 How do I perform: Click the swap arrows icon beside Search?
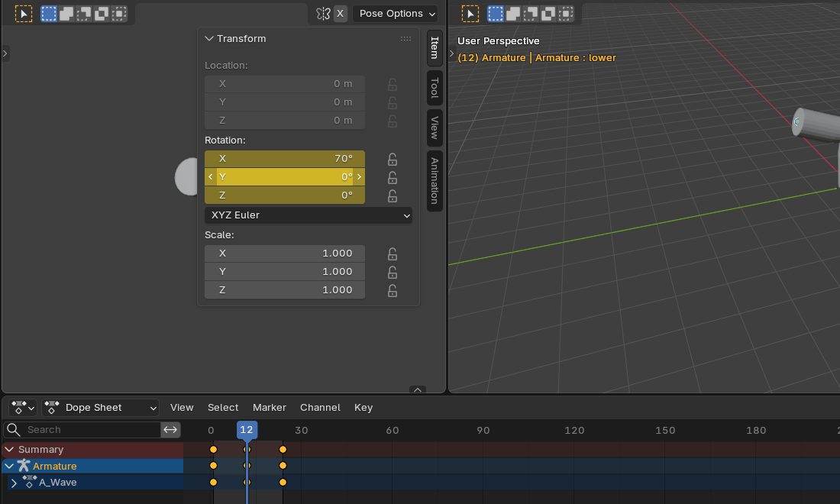point(170,430)
